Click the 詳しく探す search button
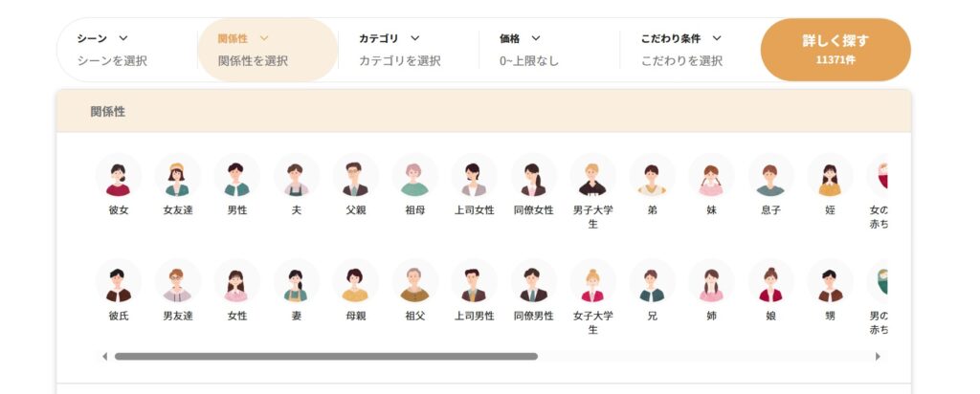 [835, 50]
